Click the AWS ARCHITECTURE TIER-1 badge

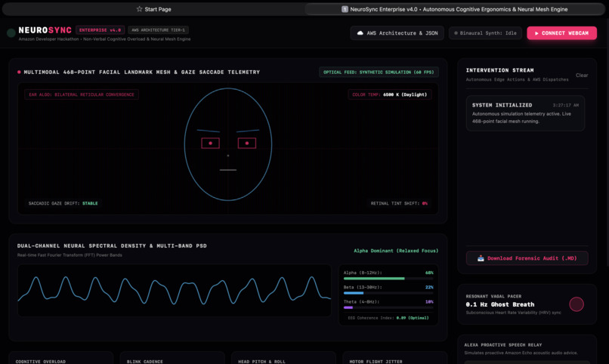(158, 30)
